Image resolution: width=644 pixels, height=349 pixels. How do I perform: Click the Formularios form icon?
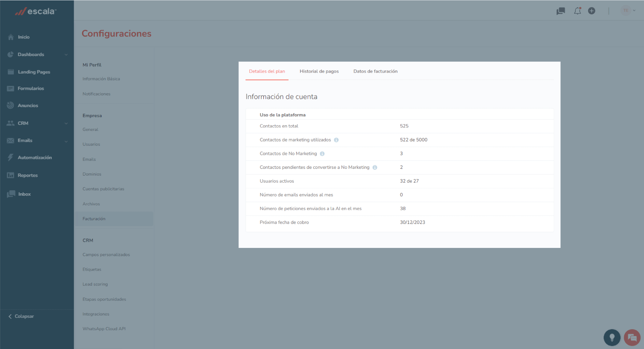click(11, 88)
